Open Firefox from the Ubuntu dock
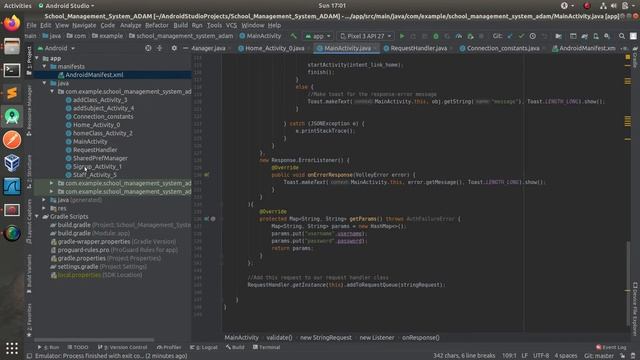640x360 pixels. point(12,23)
